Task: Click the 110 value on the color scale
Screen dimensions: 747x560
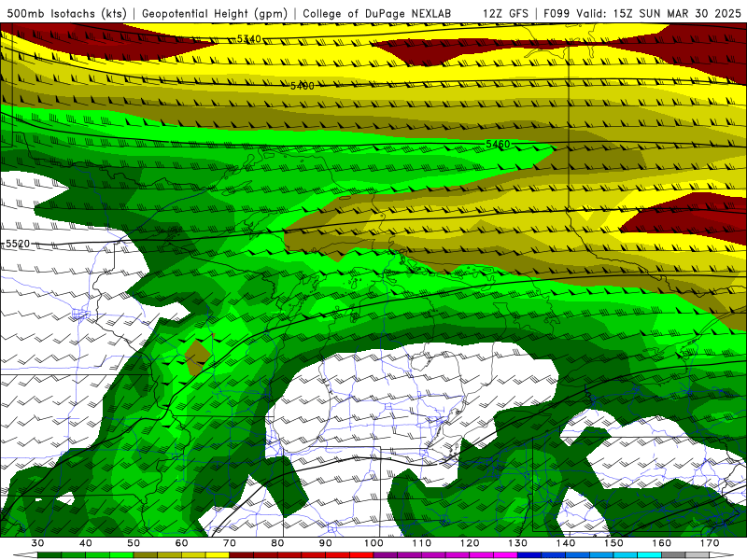Action: coord(422,543)
